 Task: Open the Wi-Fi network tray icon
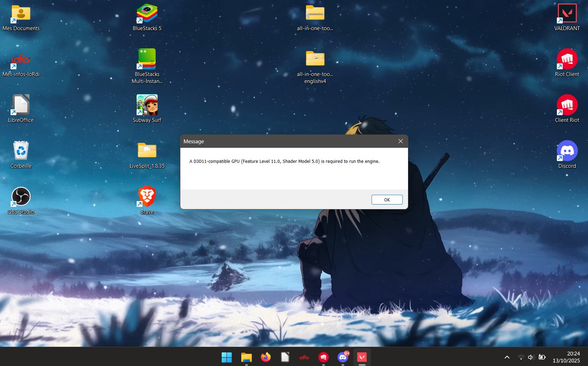click(x=521, y=357)
